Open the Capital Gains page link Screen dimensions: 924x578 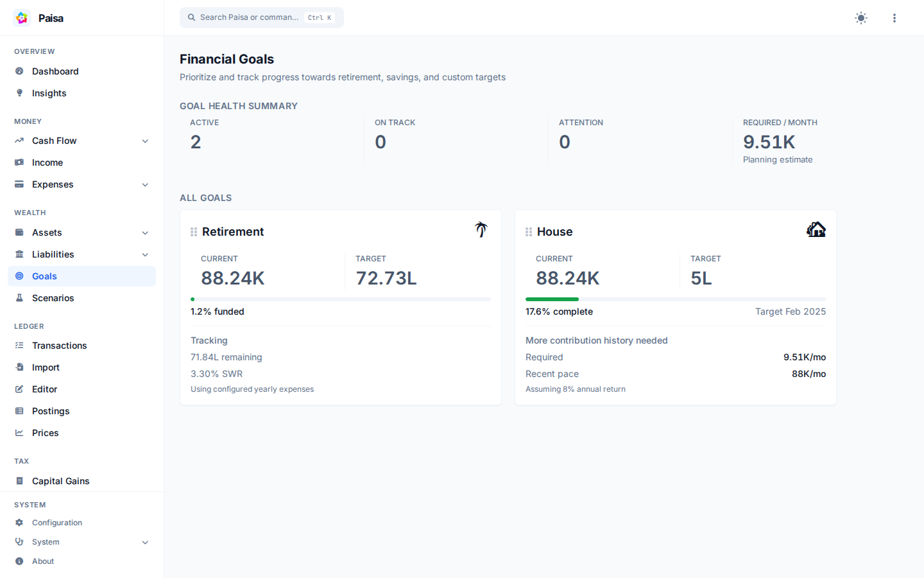[81, 481]
